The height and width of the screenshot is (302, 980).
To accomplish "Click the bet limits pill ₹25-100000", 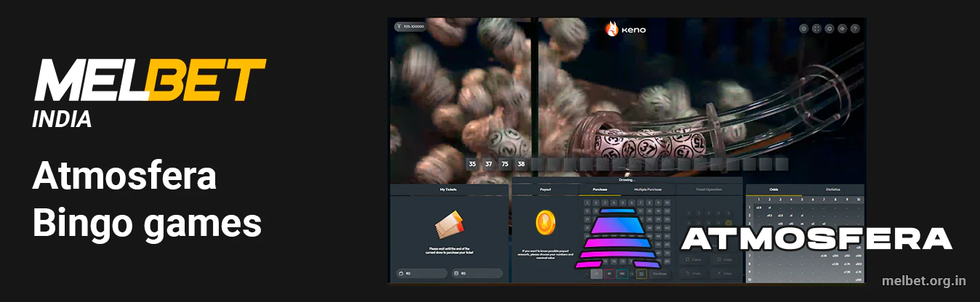I will click(410, 27).
